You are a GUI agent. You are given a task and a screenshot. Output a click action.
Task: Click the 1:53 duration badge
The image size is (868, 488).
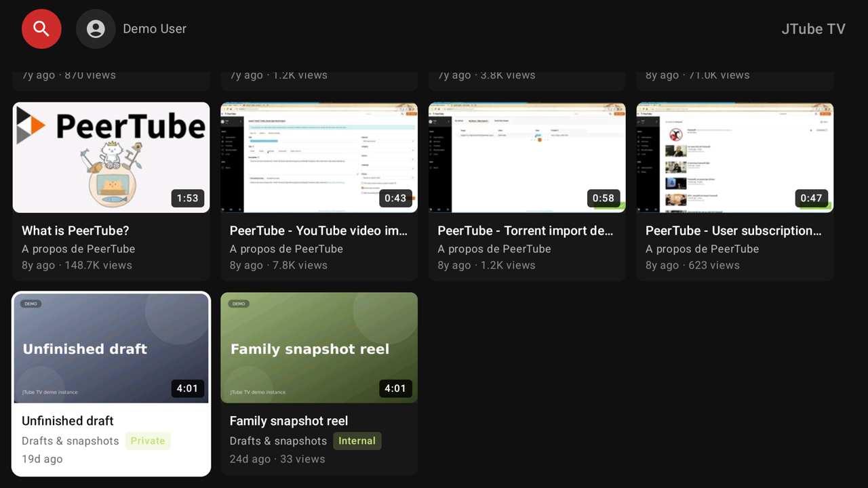click(x=187, y=198)
